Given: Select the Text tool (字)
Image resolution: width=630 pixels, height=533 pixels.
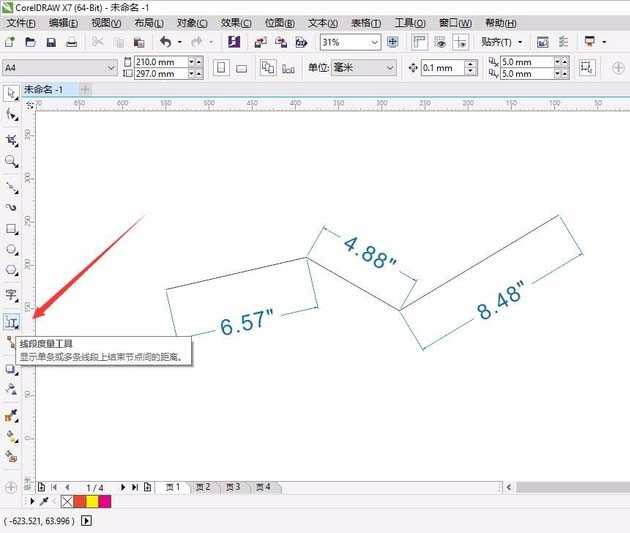Looking at the screenshot, I should coord(12,295).
